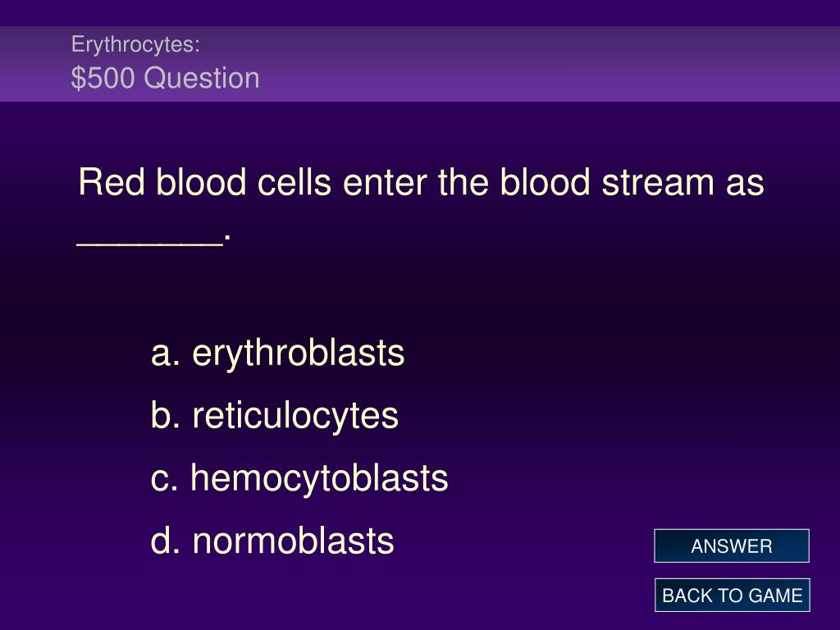The height and width of the screenshot is (630, 840).
Task: Select answer choice erythroblasts
Action: click(x=298, y=354)
